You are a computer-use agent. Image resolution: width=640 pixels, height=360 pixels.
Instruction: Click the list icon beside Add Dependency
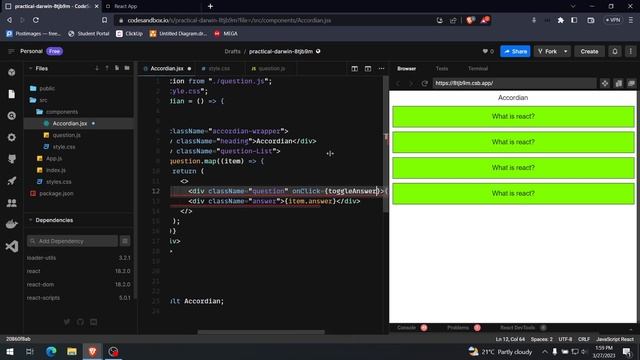pyautogui.click(x=125, y=241)
